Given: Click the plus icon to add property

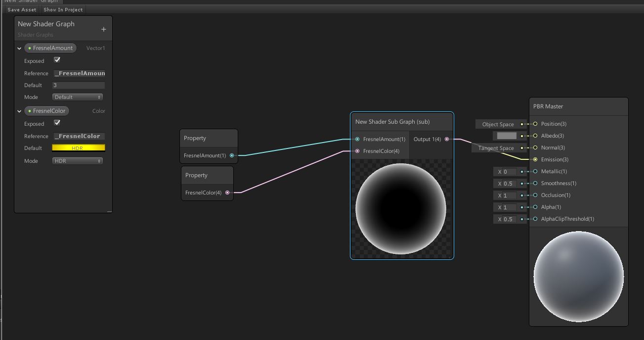Looking at the screenshot, I should (103, 30).
